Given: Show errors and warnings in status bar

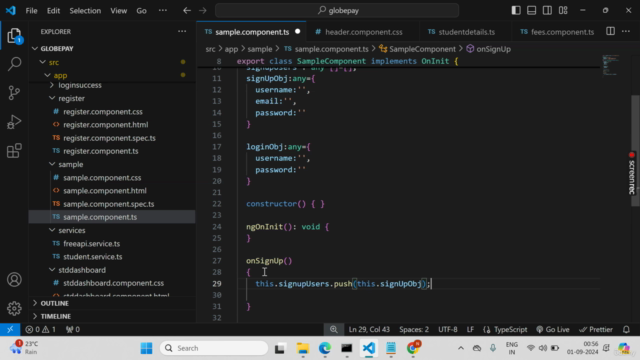Looking at the screenshot, I should (40, 329).
